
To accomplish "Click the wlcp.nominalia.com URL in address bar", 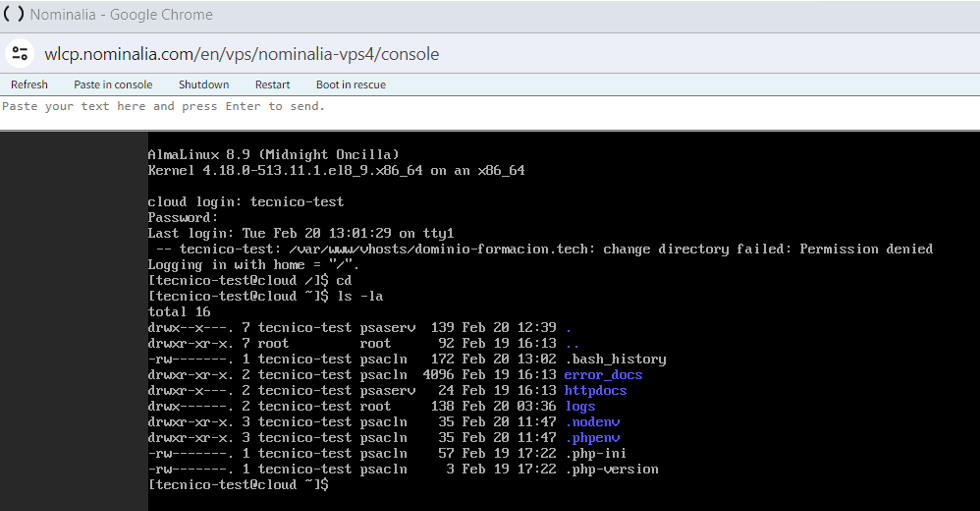I will pyautogui.click(x=241, y=54).
